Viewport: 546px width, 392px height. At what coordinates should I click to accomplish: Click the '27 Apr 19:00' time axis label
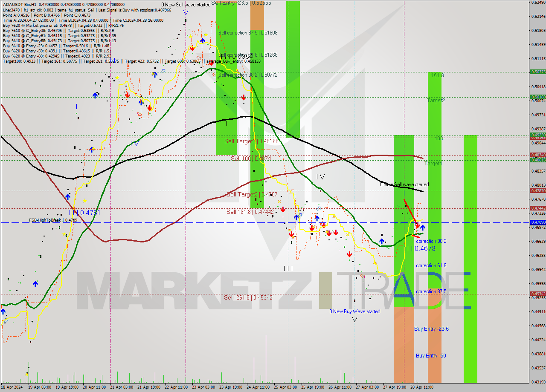395,388
